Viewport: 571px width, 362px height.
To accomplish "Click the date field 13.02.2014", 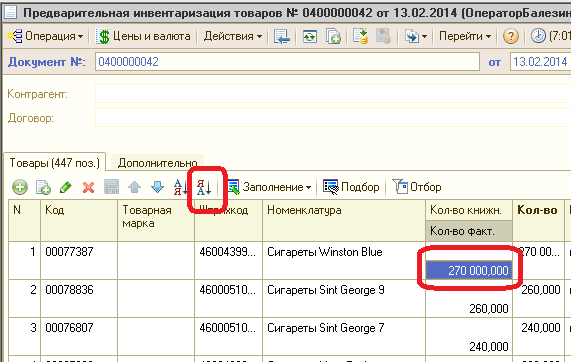I will 540,62.
